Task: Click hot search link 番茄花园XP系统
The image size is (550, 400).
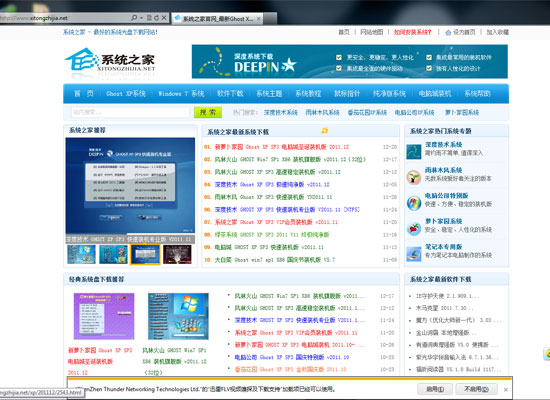Action: tap(367, 112)
